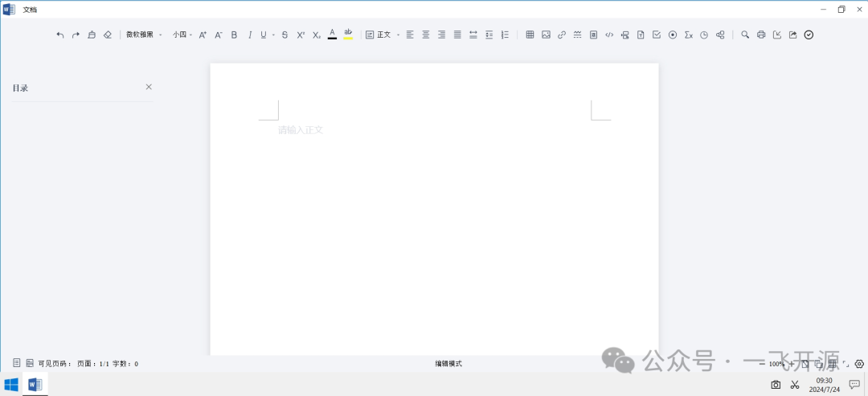This screenshot has height=396, width=868.
Task: Add a hyperlink with the link icon
Action: click(562, 35)
